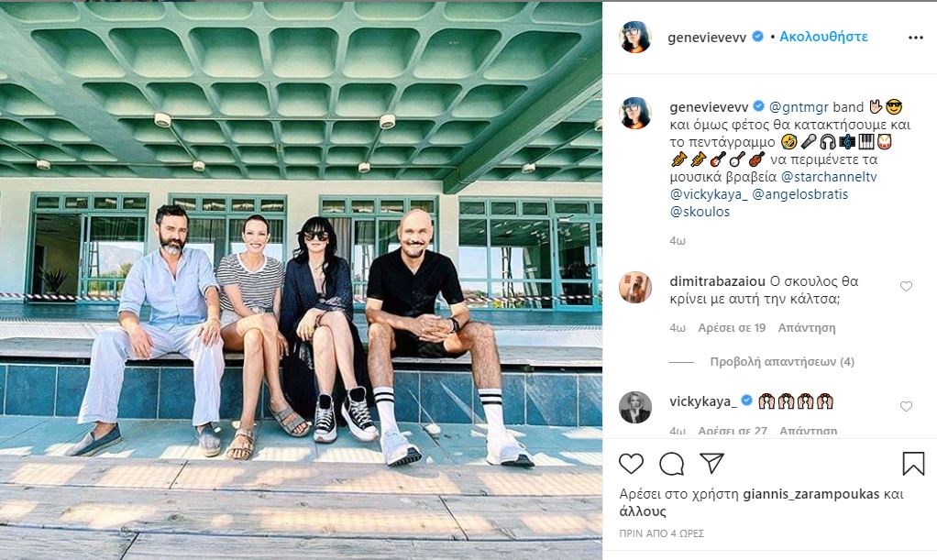The image size is (937, 560).
Task: Open dimitrabazaiou's avatar
Action: click(635, 288)
